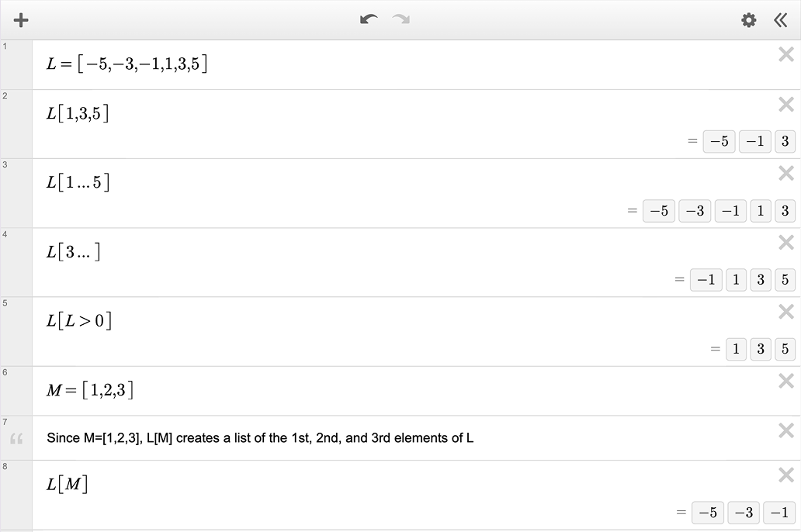Remove the L[1...5] expression row

(785, 174)
